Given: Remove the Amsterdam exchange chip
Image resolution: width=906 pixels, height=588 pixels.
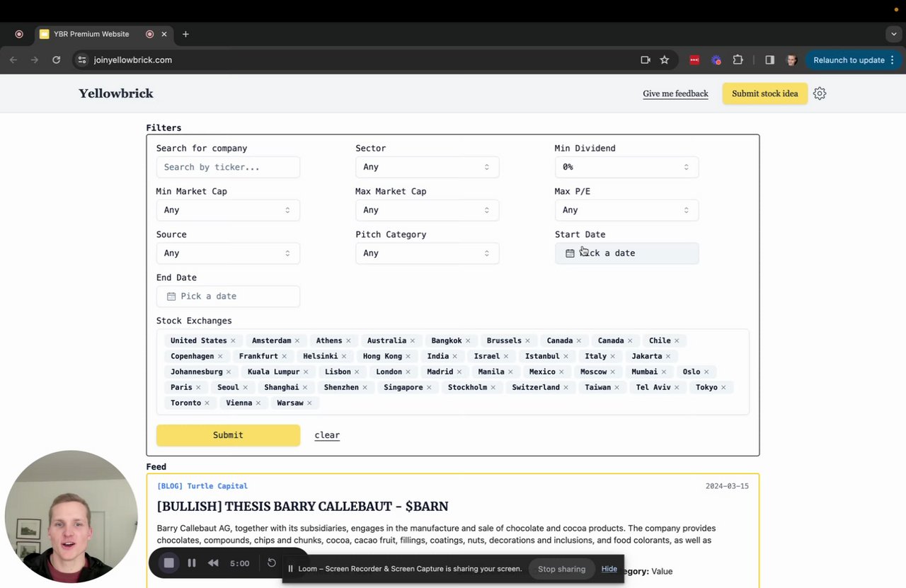Looking at the screenshot, I should click(x=297, y=341).
